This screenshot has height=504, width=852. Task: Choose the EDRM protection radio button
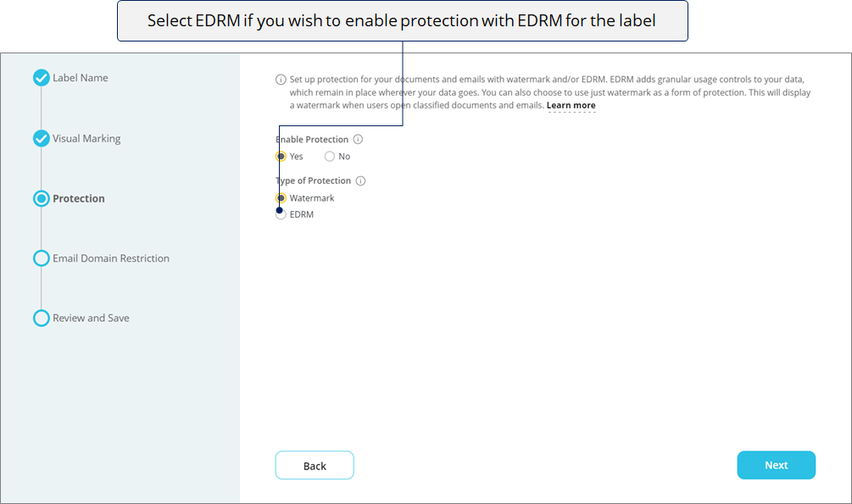281,214
